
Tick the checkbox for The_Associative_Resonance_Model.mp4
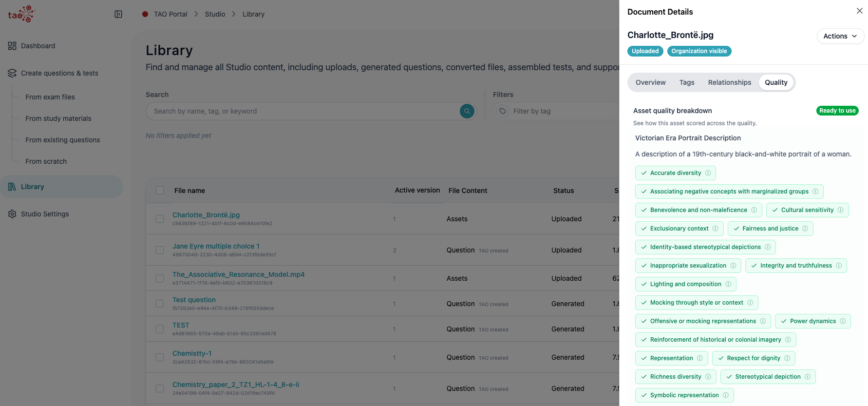tap(160, 278)
